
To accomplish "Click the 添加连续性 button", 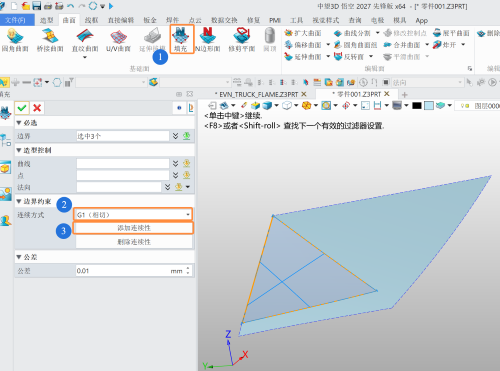I will [134, 228].
